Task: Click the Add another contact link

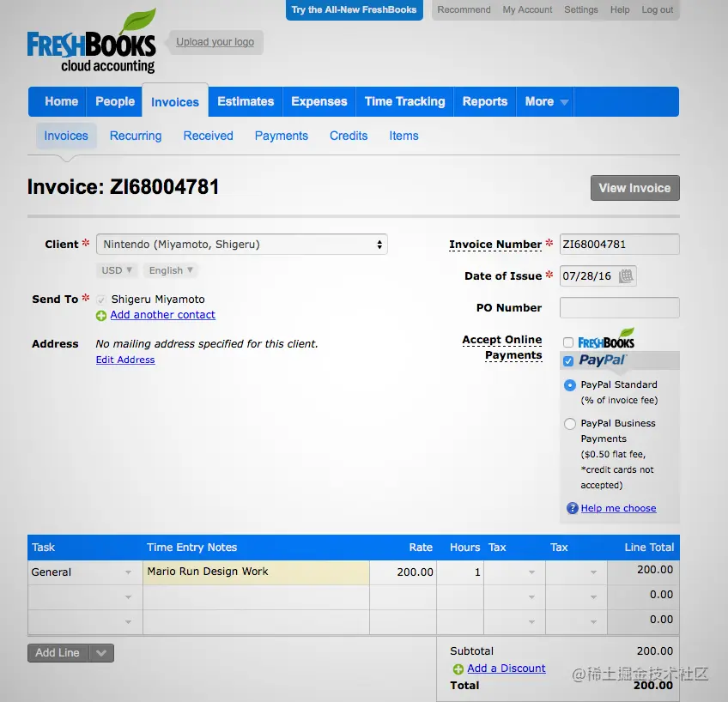Action: pos(162,315)
